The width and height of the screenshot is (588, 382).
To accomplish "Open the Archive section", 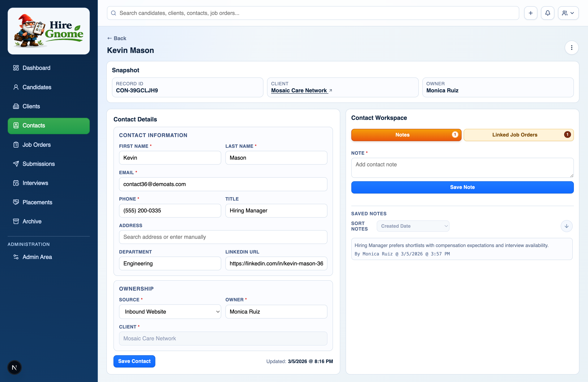I will pos(32,221).
